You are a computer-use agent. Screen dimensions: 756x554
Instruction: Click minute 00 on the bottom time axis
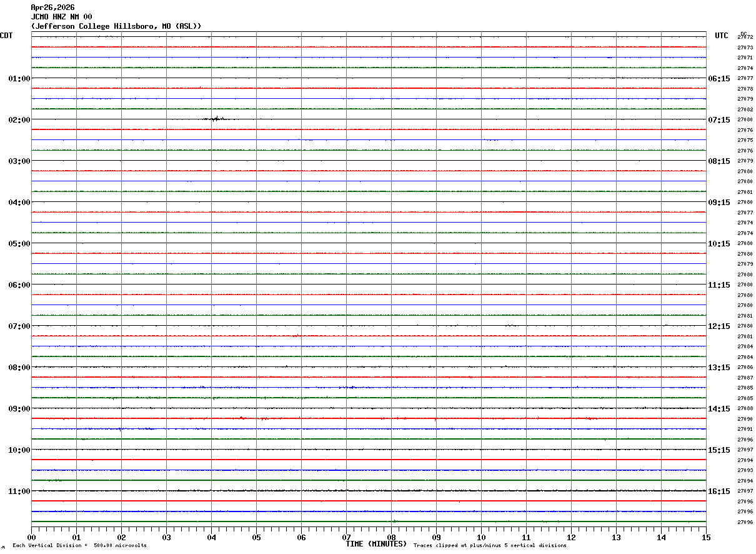point(32,537)
